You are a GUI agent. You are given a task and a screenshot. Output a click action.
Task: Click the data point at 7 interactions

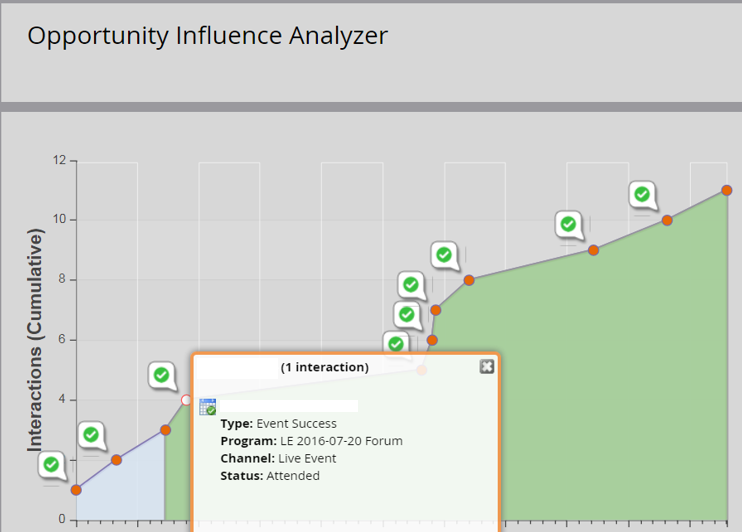point(435,310)
